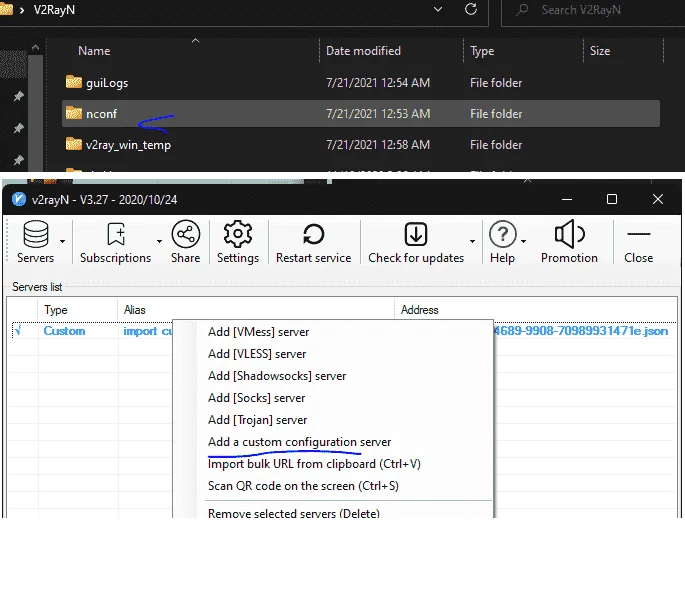
Task: Click the breadcrumb chevron before V2RayN
Action: tap(21, 10)
